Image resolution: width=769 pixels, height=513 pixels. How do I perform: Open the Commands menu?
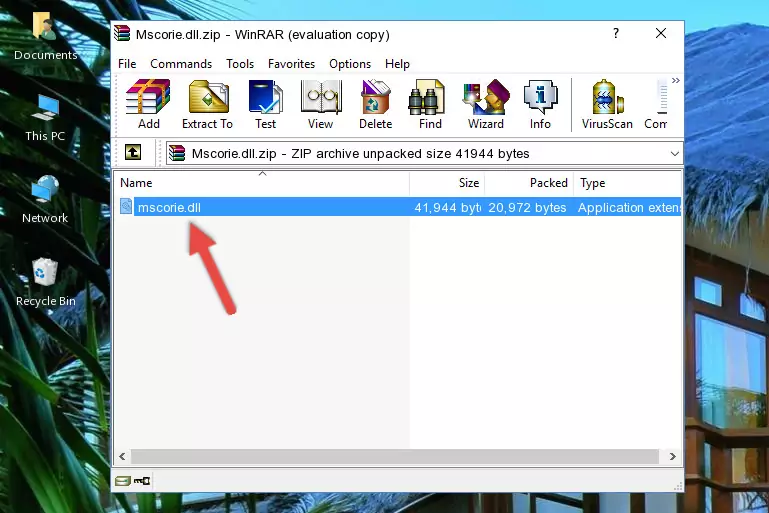(181, 64)
